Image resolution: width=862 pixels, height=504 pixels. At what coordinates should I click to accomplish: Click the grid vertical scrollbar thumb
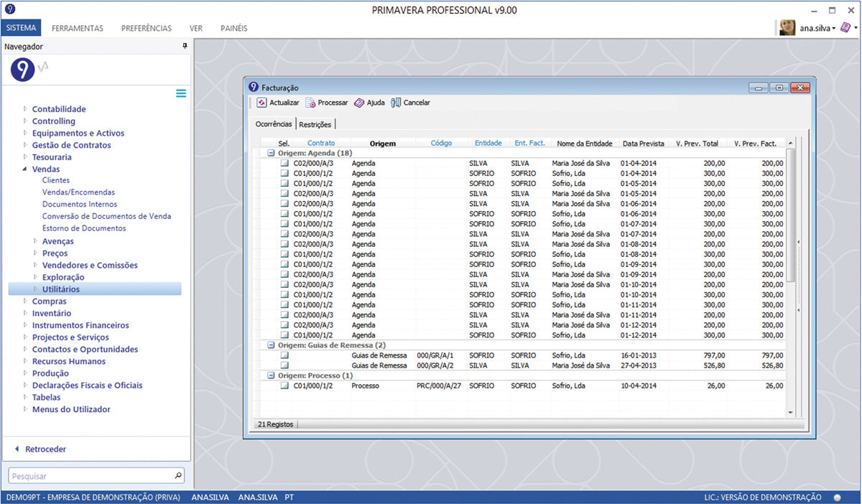[791, 215]
